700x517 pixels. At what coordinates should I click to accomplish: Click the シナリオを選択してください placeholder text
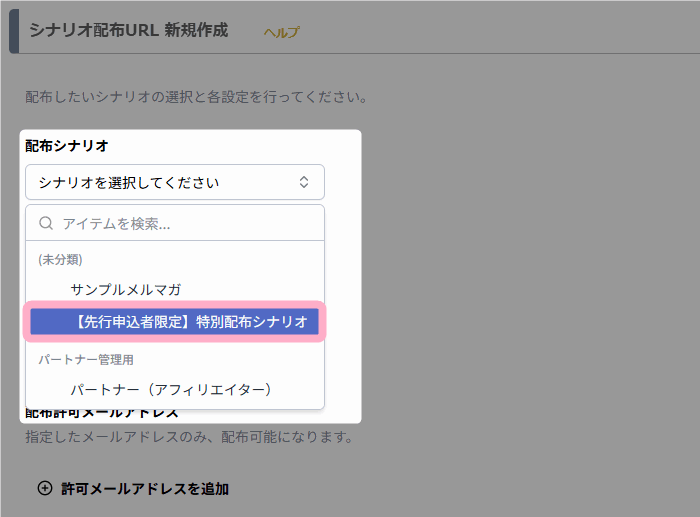[x=128, y=182]
